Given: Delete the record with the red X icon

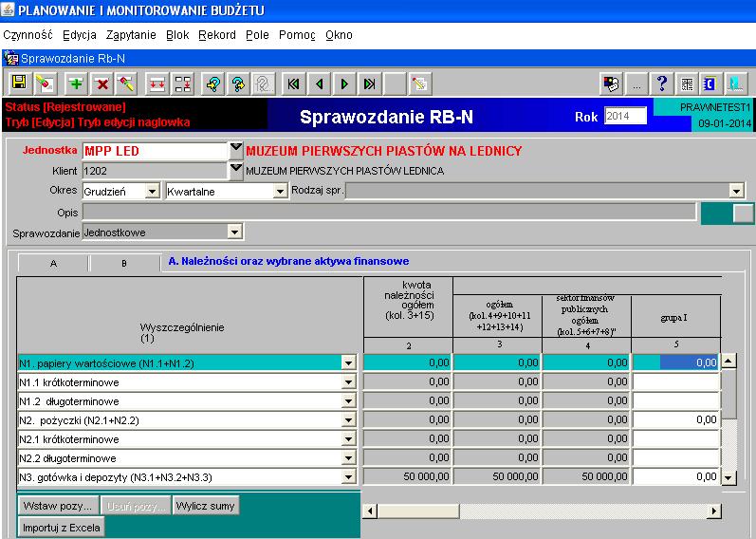Looking at the screenshot, I should tap(101, 84).
